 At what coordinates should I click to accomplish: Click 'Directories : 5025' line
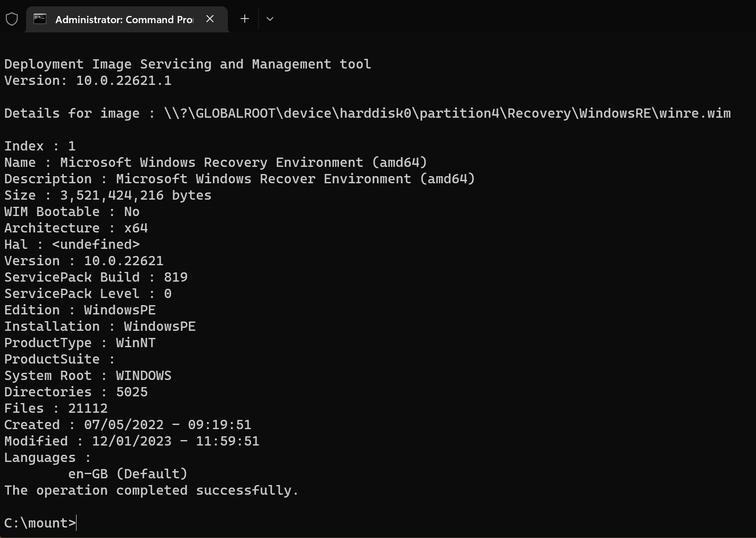(76, 392)
